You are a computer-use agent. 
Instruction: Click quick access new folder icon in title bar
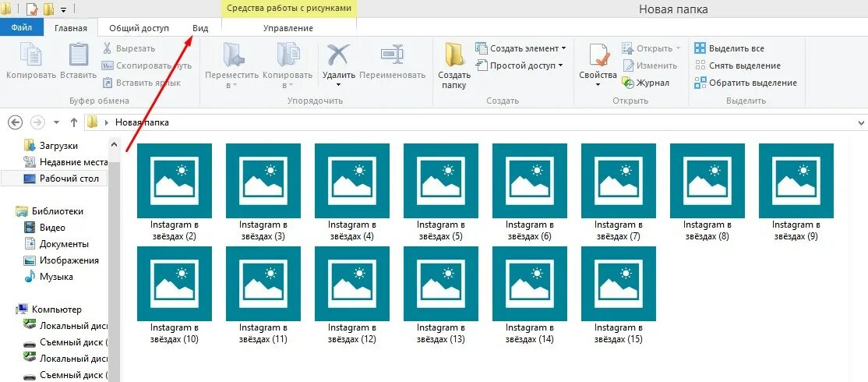[49, 9]
